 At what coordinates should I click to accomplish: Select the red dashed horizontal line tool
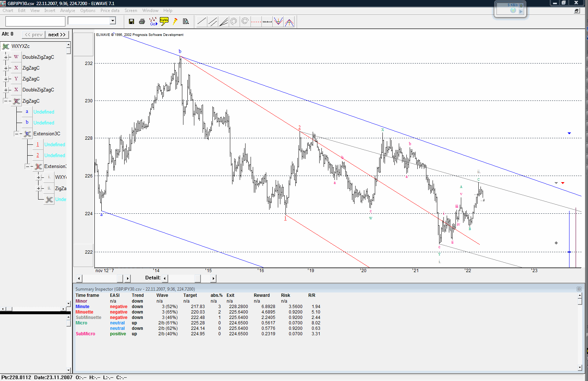(x=256, y=22)
